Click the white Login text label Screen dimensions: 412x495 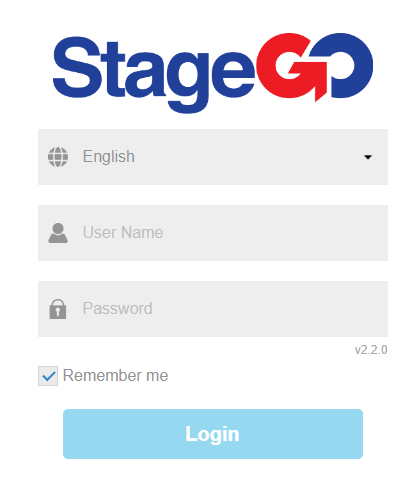coord(212,434)
